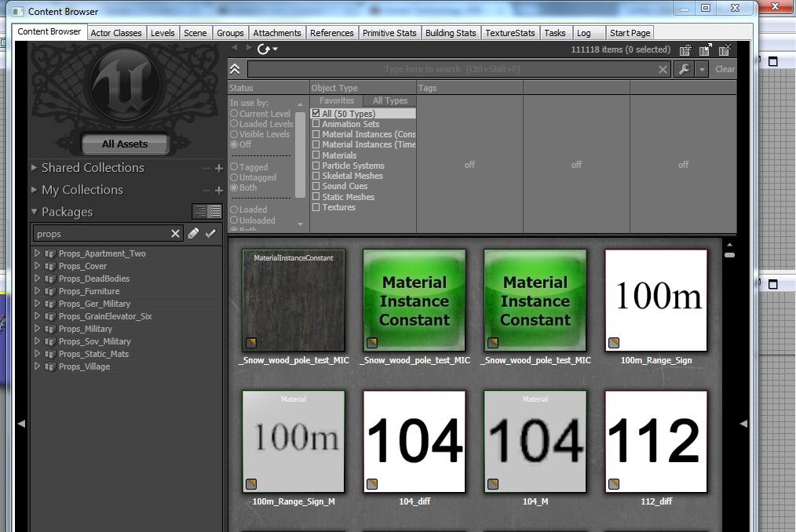Open the All Types filter tab
Viewport: 796px width, 532px height.
tap(389, 101)
